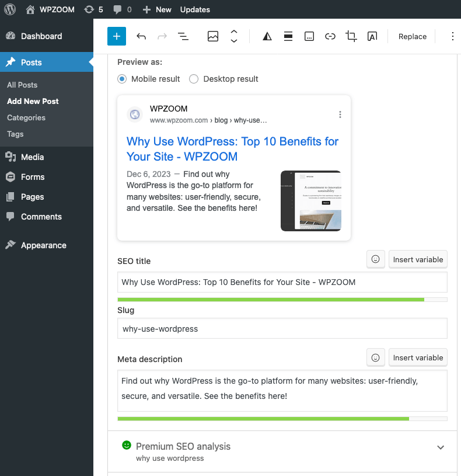Click the blue block inserter plus button

[x=117, y=36]
